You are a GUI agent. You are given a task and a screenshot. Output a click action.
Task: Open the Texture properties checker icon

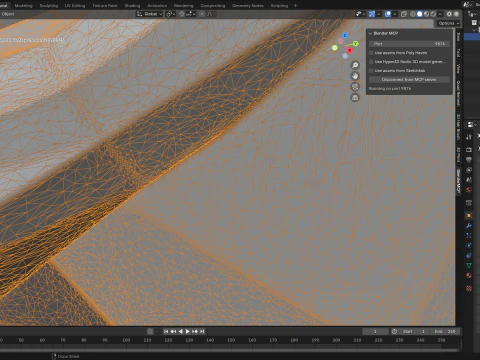coord(469,288)
